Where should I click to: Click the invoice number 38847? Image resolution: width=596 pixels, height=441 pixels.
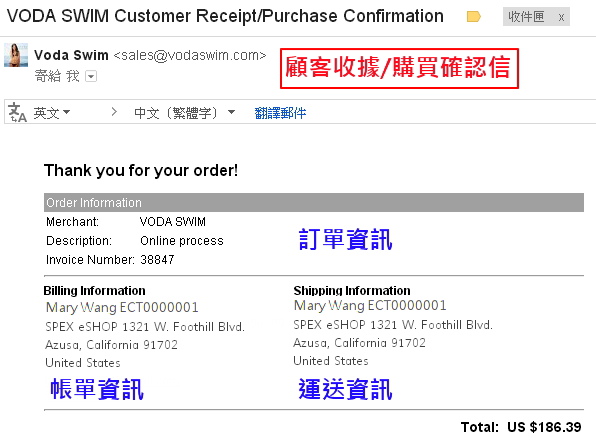[157, 260]
